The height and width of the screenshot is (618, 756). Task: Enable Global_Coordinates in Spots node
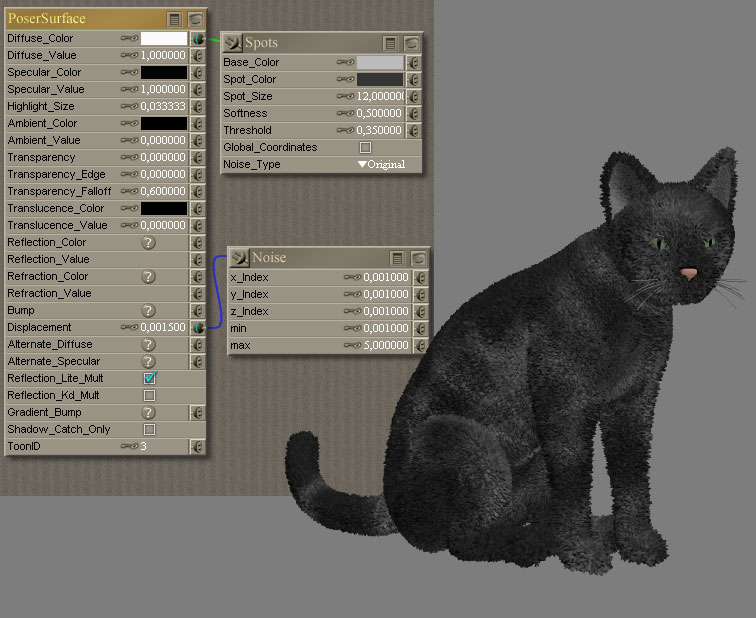365,148
